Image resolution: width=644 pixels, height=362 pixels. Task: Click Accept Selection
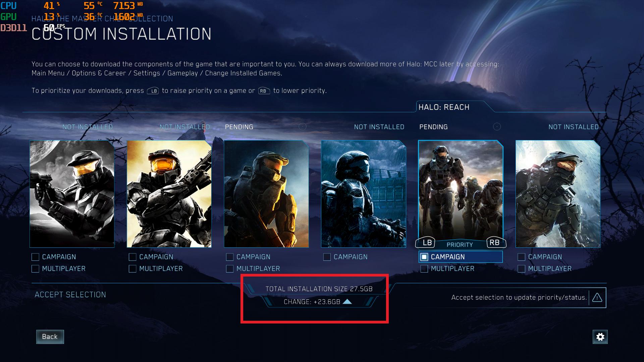tap(70, 295)
